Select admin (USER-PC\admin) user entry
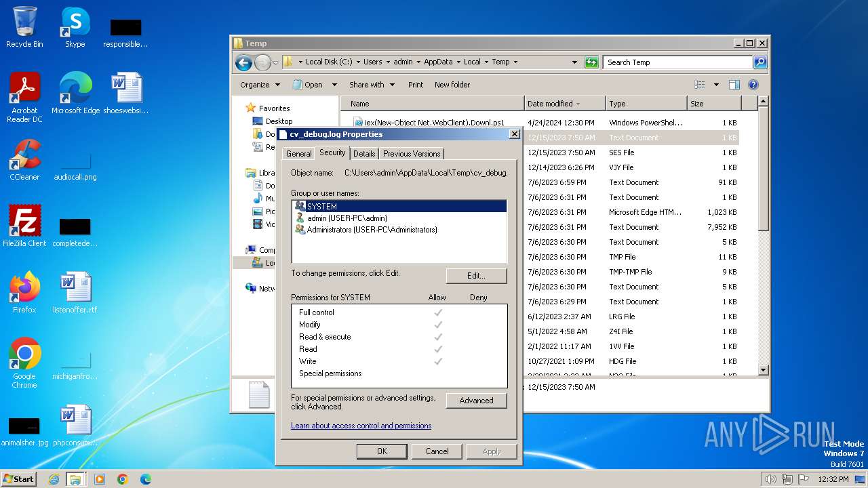 400,218
